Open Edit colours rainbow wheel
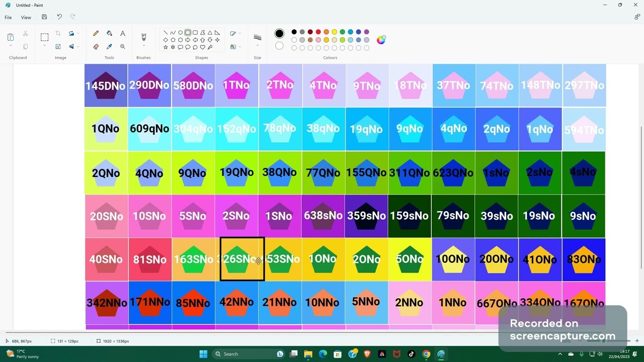 pyautogui.click(x=381, y=40)
